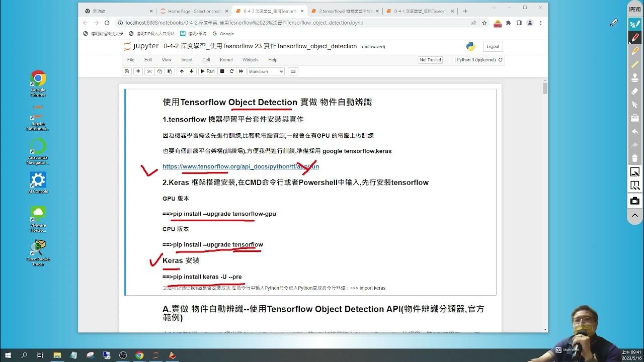The height and width of the screenshot is (362, 644).
Task: Reload the page in Chrome
Action: pyautogui.click(x=107, y=23)
